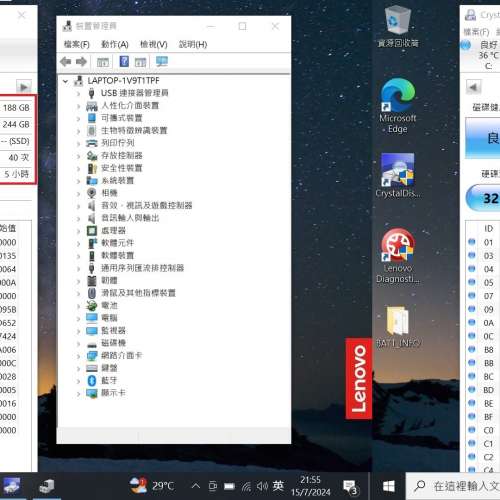Click the taskbar search box 在這裡輸入文字
Screen dimensions: 500x500
click(454, 486)
